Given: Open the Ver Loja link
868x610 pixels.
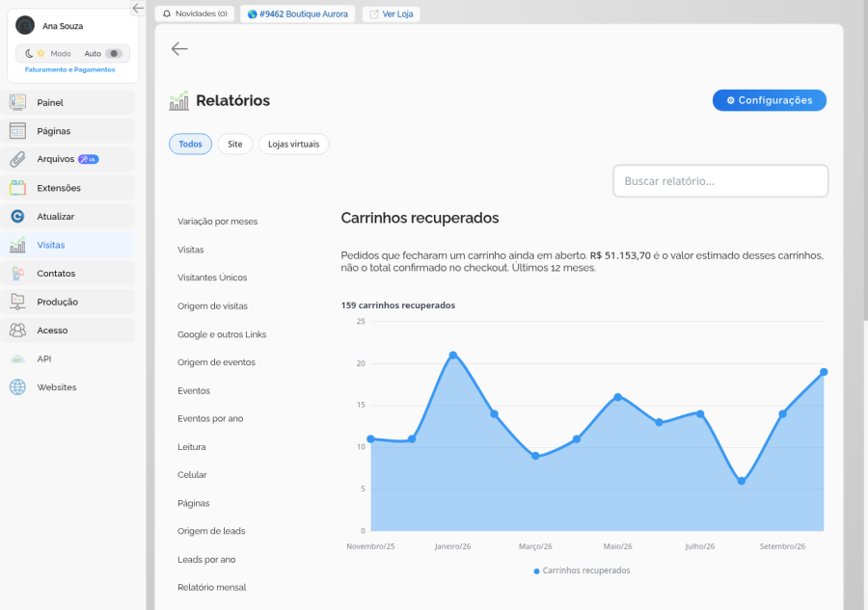Looking at the screenshot, I should (392, 13).
